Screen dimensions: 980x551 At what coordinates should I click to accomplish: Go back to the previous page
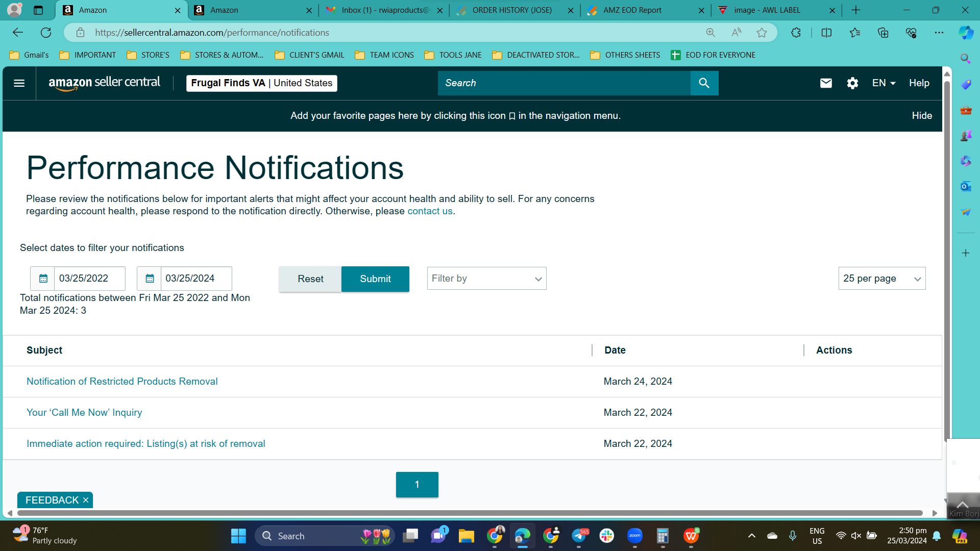coord(18,33)
